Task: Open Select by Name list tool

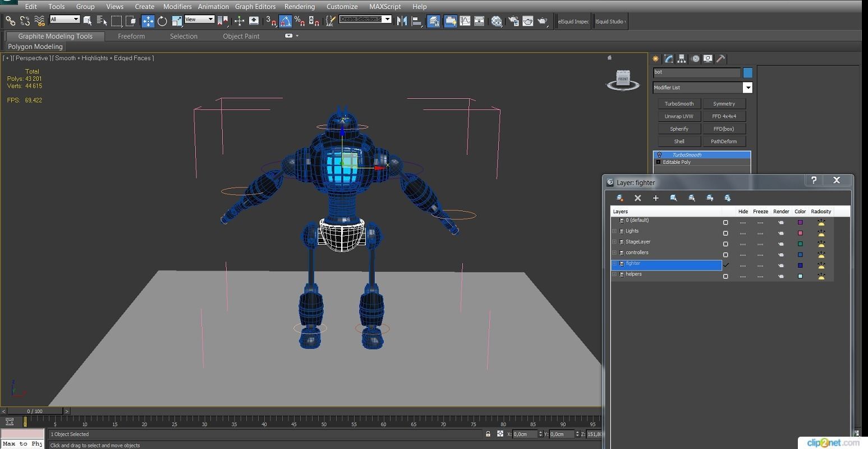Action: 102,21
